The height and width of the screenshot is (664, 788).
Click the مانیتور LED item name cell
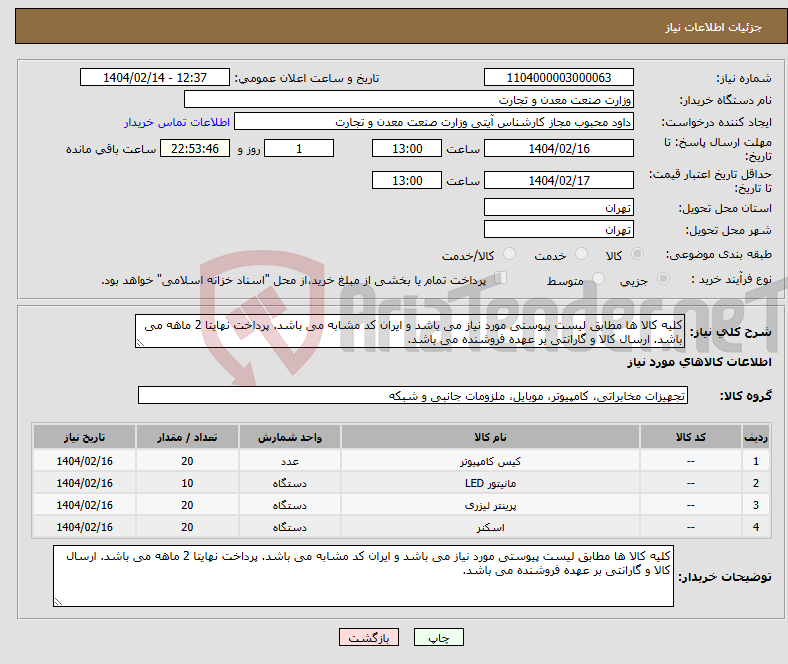[x=490, y=483]
